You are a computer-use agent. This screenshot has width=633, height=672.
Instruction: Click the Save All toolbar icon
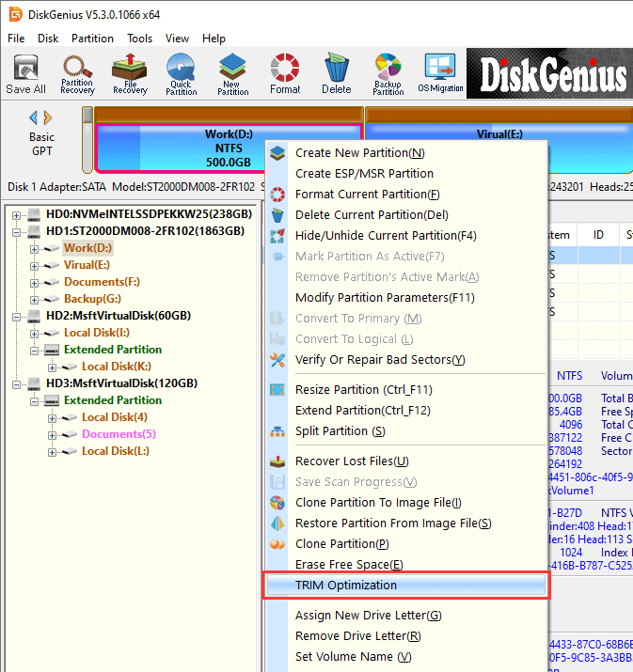[25, 73]
